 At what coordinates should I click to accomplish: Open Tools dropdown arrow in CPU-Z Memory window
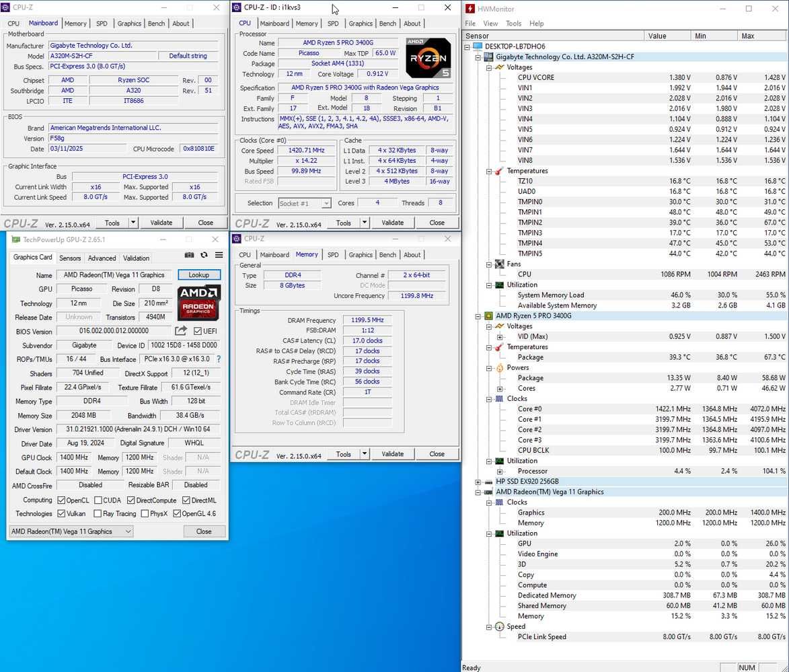pyautogui.click(x=365, y=454)
